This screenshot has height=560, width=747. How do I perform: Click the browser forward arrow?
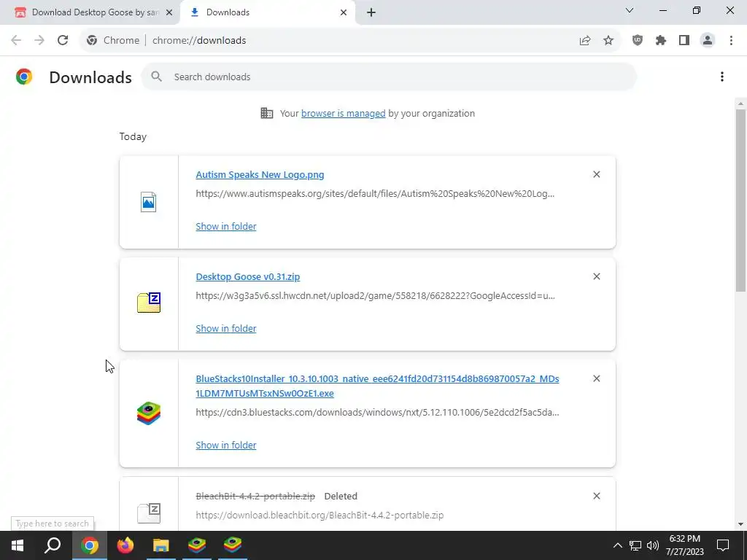pos(39,41)
